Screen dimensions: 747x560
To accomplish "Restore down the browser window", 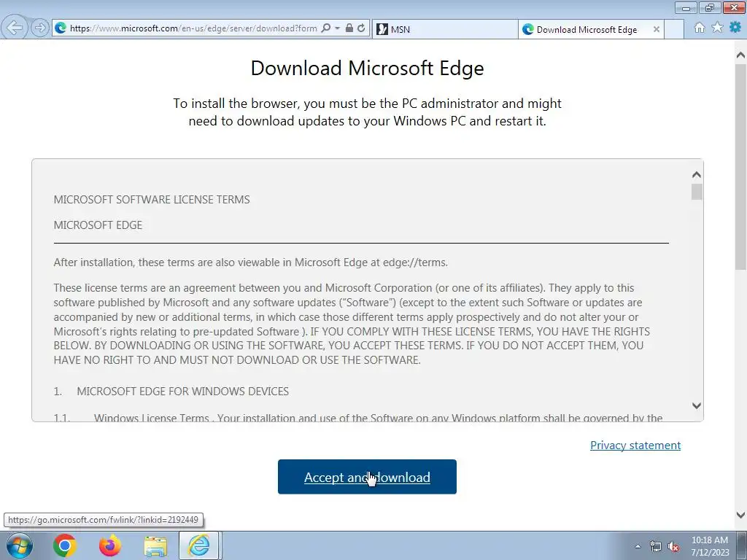I will coord(709,7).
